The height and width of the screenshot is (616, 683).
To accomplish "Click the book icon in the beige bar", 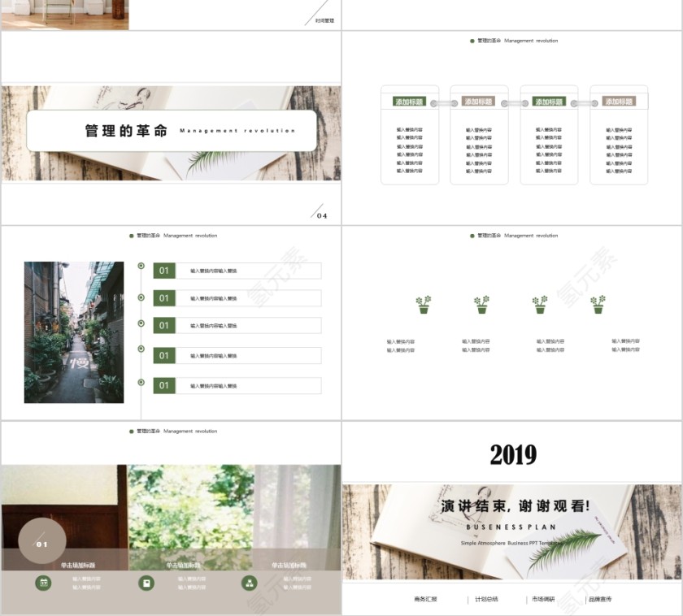I will [146, 583].
